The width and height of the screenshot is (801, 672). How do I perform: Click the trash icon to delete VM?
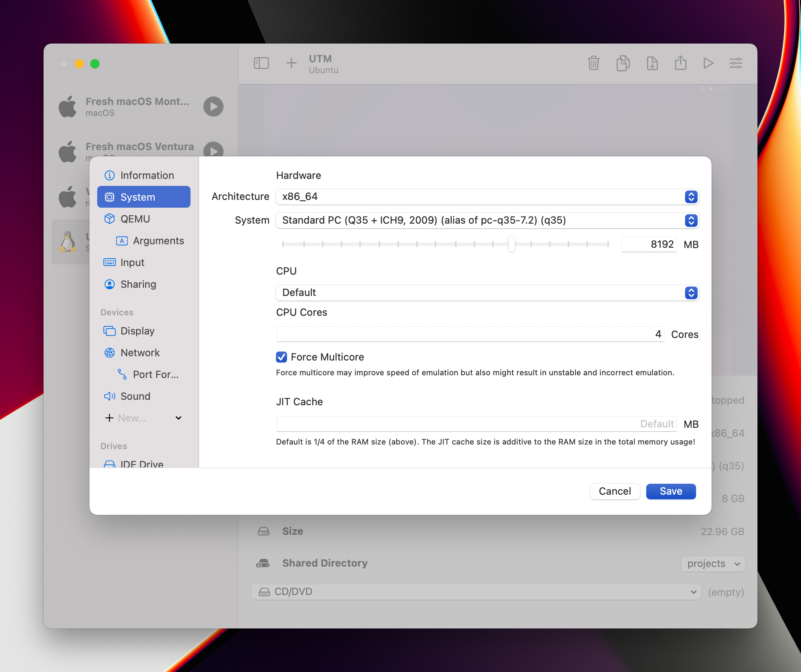(594, 63)
